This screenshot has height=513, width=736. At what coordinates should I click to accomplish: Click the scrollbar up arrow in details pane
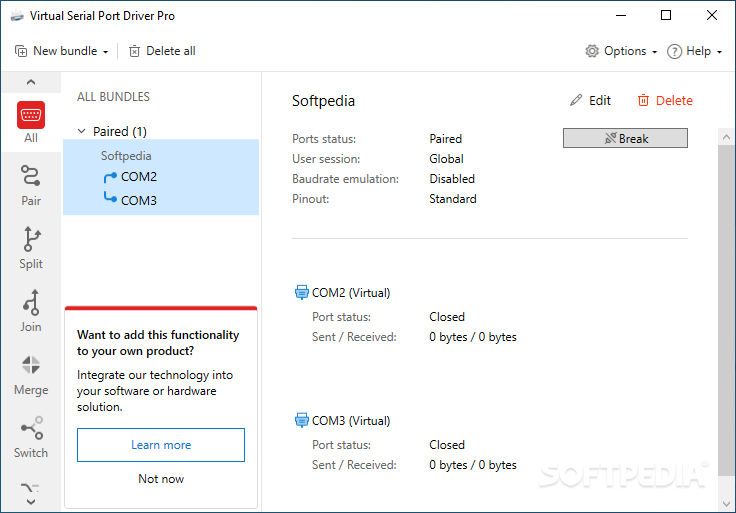(727, 137)
